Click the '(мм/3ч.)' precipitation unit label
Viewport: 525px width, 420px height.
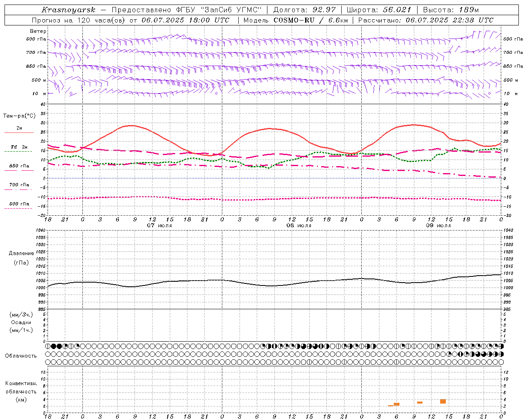21,315
